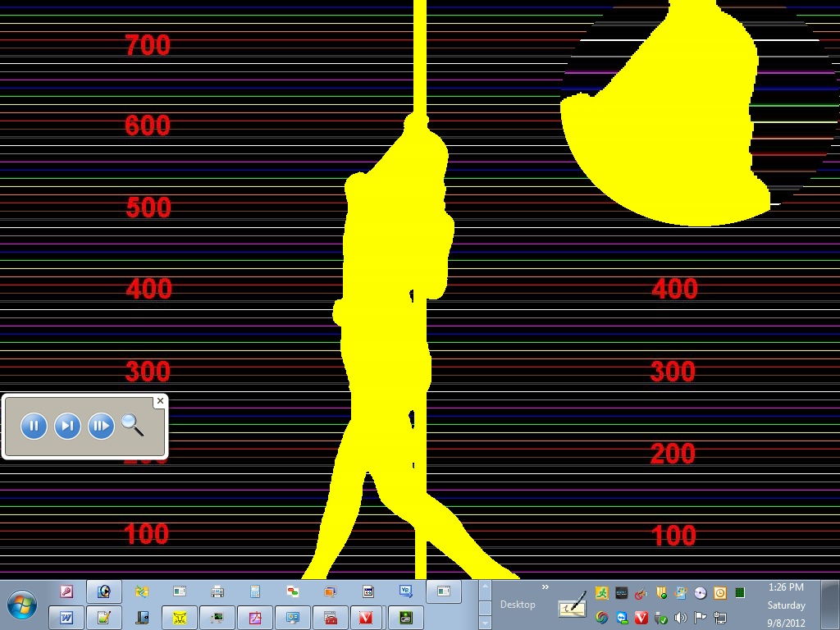The image size is (840, 630).
Task: Click the clock showing 1:26 PM
Action: 785,587
